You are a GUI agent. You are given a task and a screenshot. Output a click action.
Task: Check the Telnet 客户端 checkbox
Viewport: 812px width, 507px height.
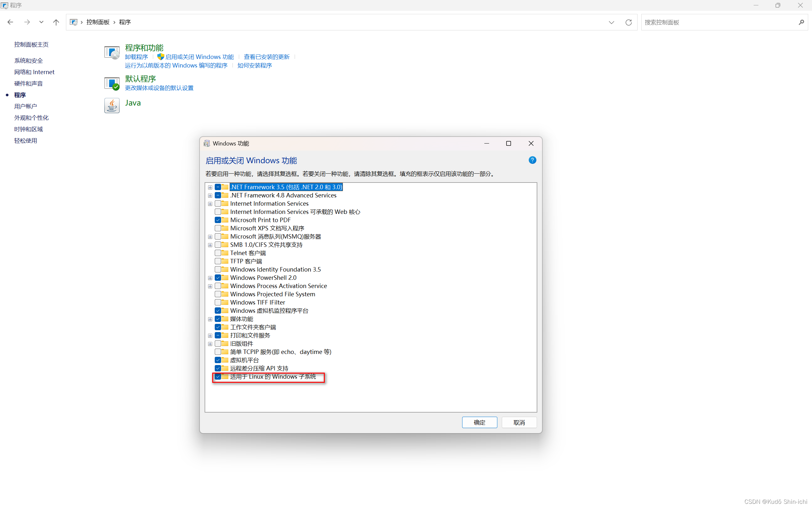click(x=218, y=253)
